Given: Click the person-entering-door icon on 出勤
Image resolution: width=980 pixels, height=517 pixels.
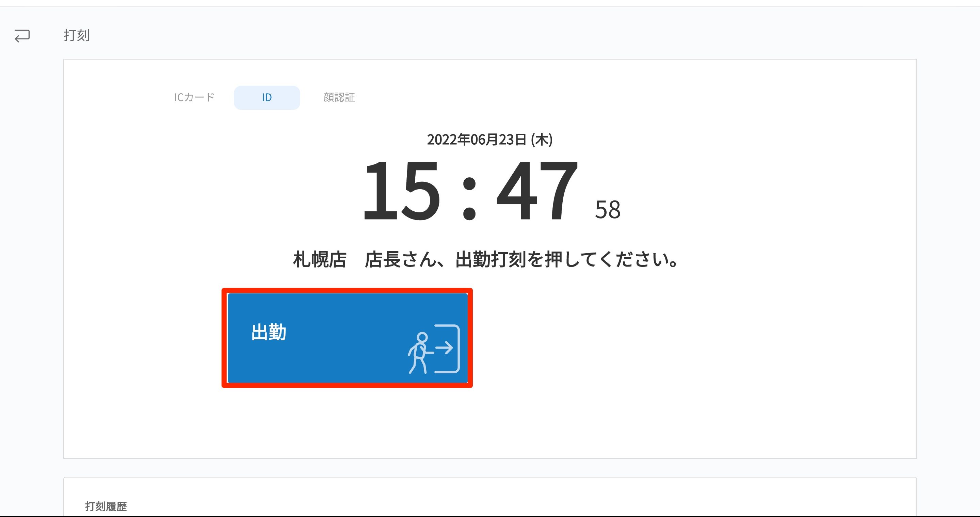Looking at the screenshot, I should click(434, 349).
